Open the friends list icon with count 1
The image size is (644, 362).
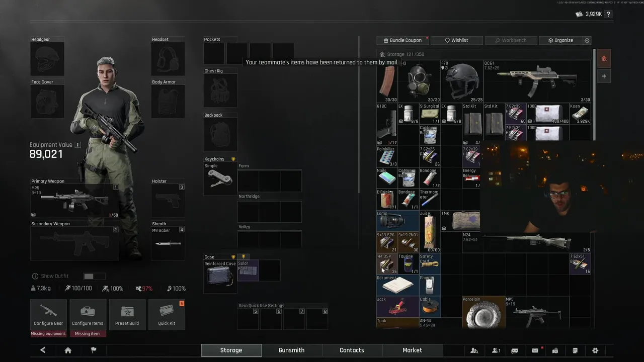(496, 350)
